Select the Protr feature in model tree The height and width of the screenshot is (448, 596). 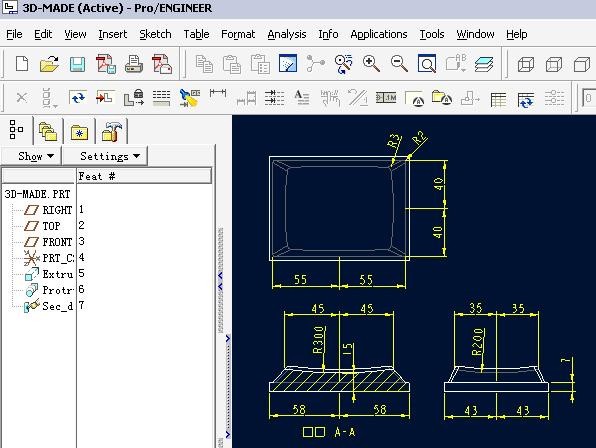(49, 290)
